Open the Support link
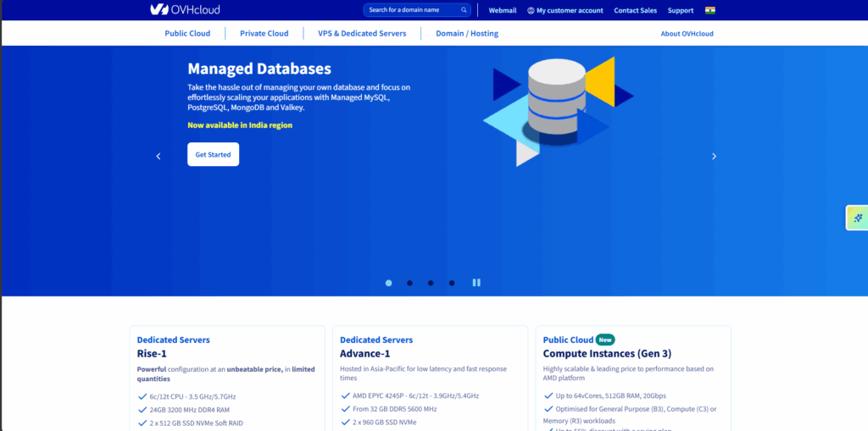Screen dimensions: 868x431 tap(681, 10)
